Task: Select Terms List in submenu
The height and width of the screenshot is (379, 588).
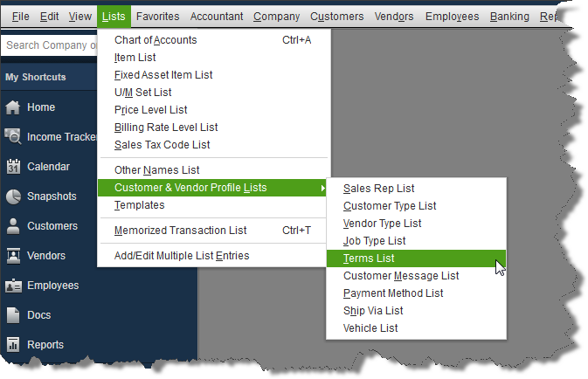Action: click(416, 258)
